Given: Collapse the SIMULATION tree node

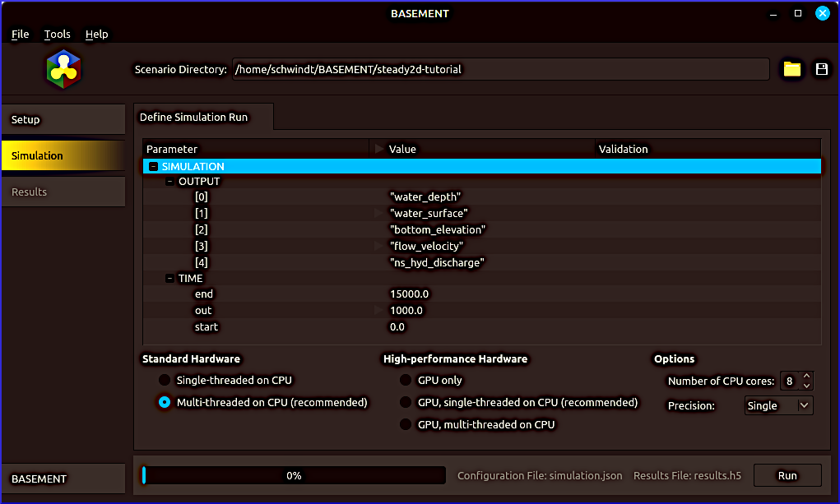Looking at the screenshot, I should 153,167.
